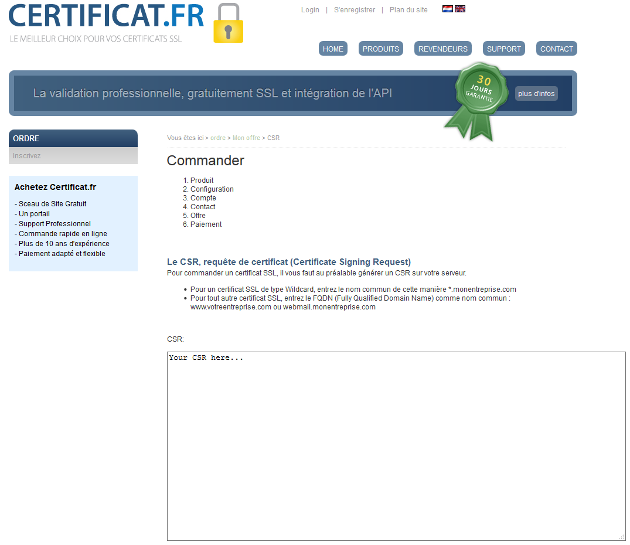630x545 pixels.
Task: Open the SUPPORT menu item
Action: click(x=504, y=49)
